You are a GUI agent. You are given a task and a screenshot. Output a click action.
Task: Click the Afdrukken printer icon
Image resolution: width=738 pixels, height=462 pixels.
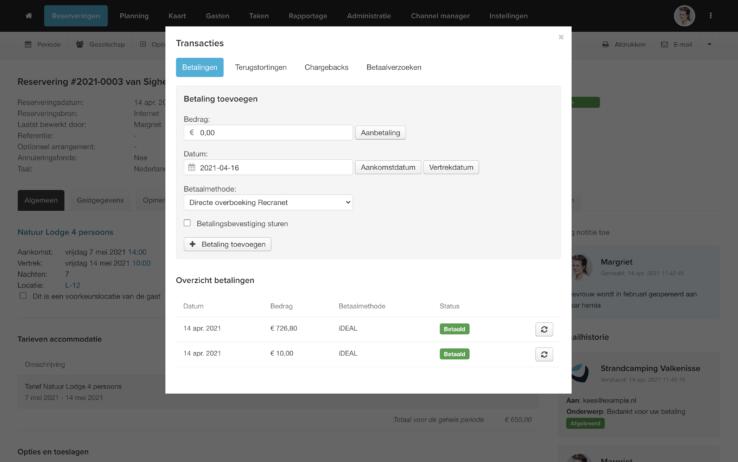(605, 44)
